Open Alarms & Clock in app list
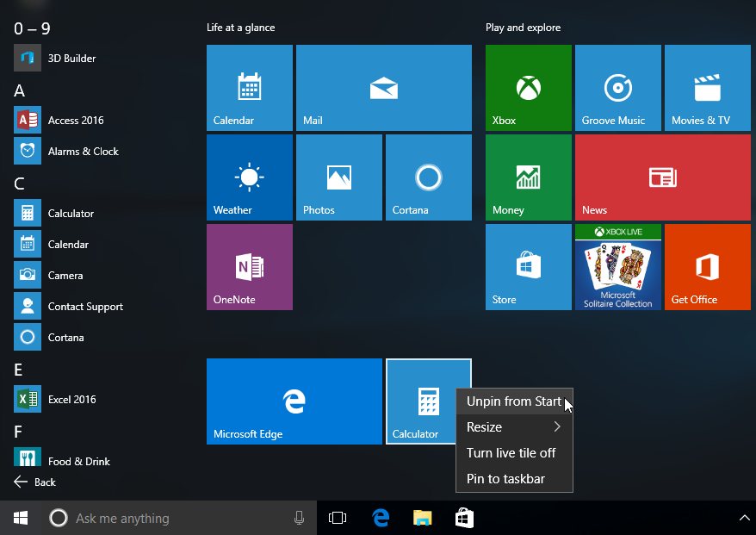 [x=66, y=151]
